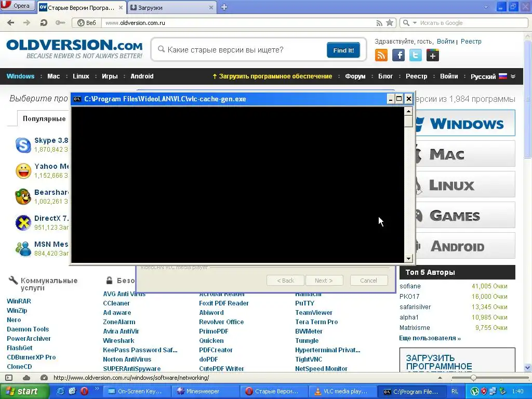
Task: Switch to Minesweeper in taskbar
Action: click(x=206, y=392)
